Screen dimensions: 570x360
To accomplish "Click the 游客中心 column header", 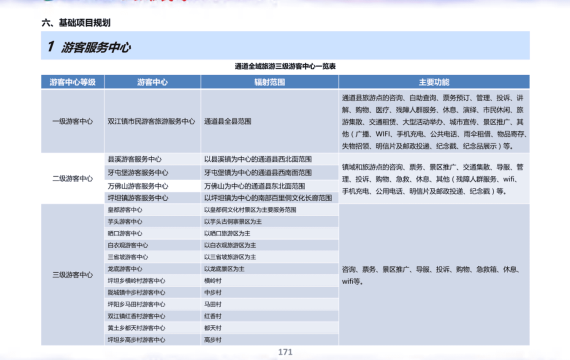I will [152, 82].
